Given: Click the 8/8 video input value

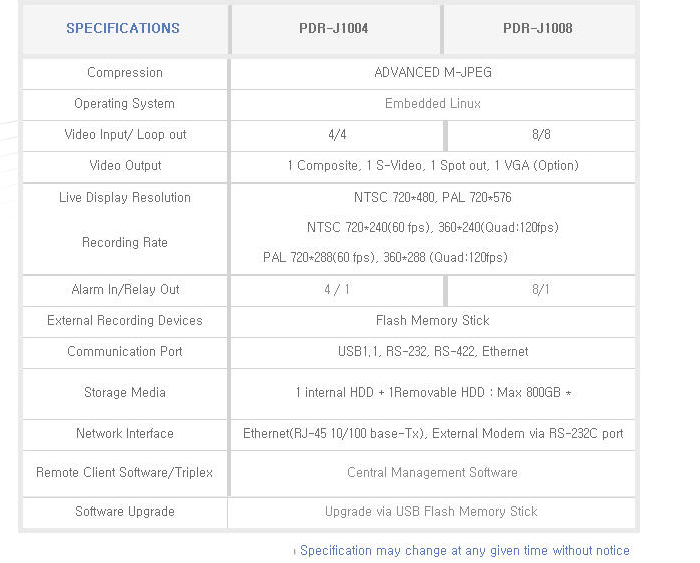Looking at the screenshot, I should [540, 135].
